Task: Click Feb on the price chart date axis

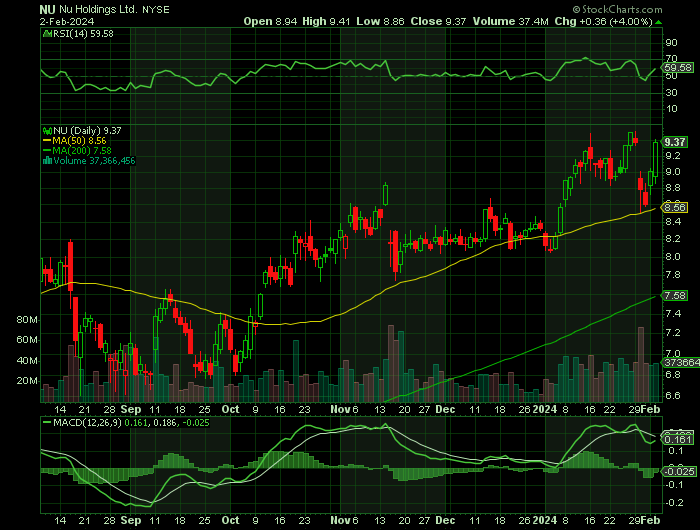Action: [x=650, y=409]
